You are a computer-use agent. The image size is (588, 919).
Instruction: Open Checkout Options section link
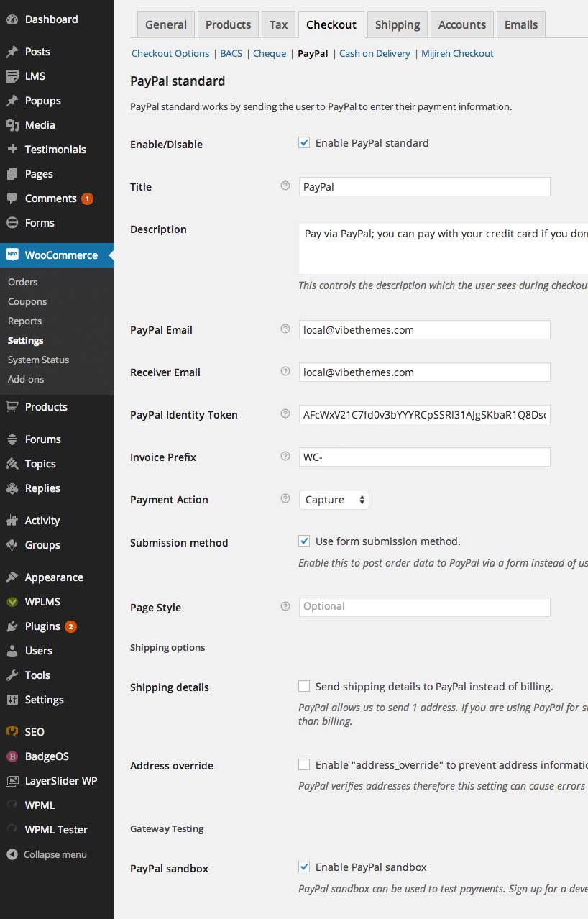pyautogui.click(x=170, y=53)
